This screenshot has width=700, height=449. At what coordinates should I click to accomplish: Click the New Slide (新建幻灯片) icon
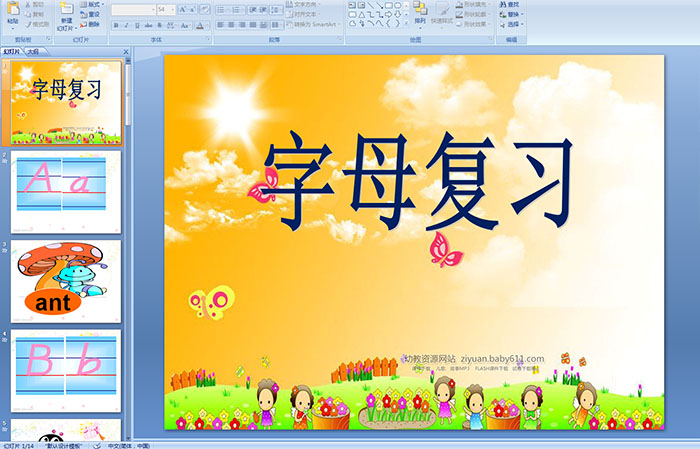pos(67,9)
